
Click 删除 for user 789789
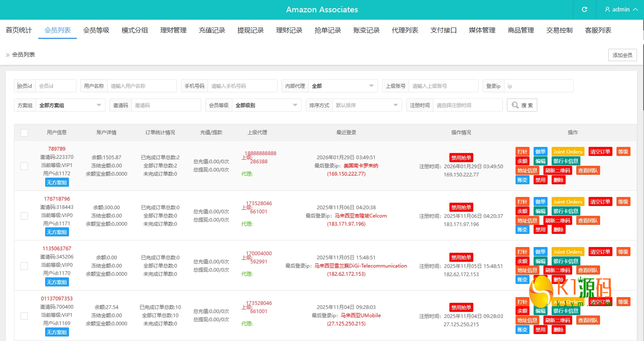click(x=558, y=180)
